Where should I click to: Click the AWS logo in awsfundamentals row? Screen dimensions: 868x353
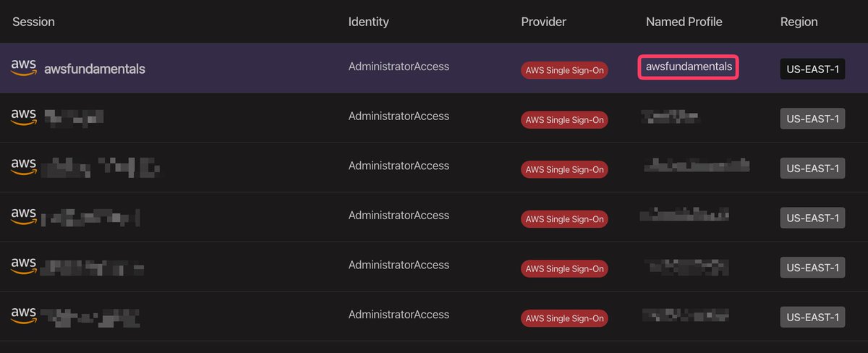click(24, 67)
